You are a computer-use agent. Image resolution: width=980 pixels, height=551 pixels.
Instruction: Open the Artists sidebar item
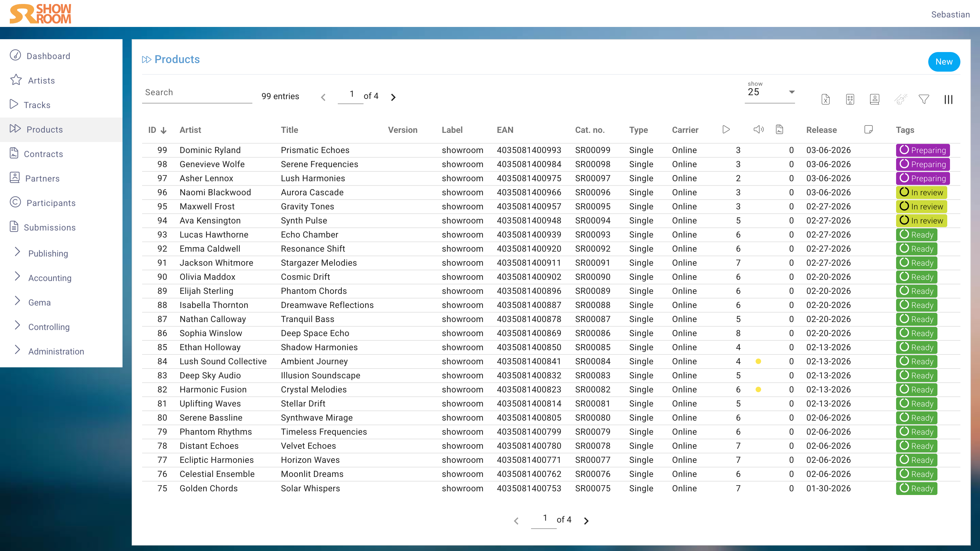(x=41, y=80)
